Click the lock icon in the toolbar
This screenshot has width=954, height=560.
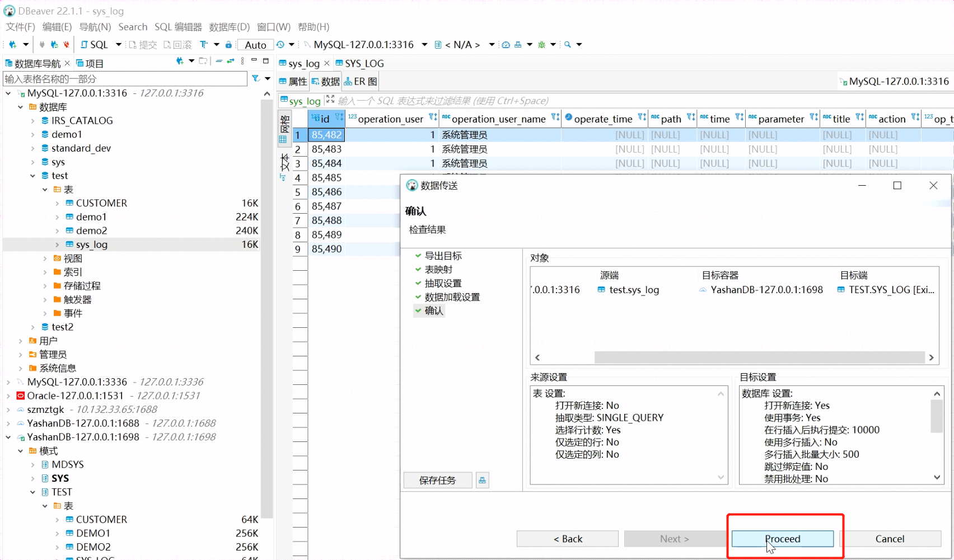pos(228,45)
